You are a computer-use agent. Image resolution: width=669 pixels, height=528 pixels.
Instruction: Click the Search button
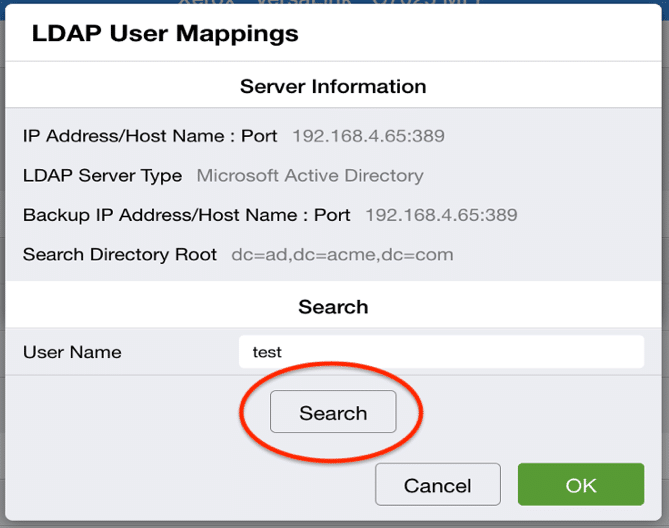point(333,412)
